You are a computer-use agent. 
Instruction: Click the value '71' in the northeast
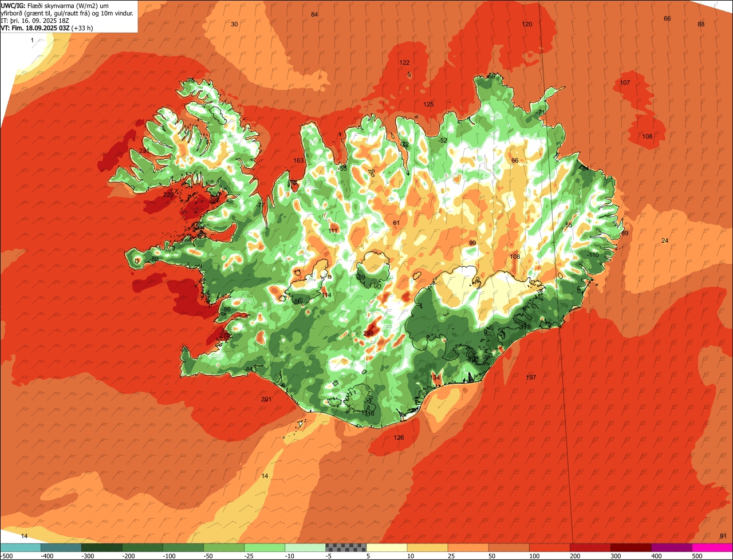point(542,112)
